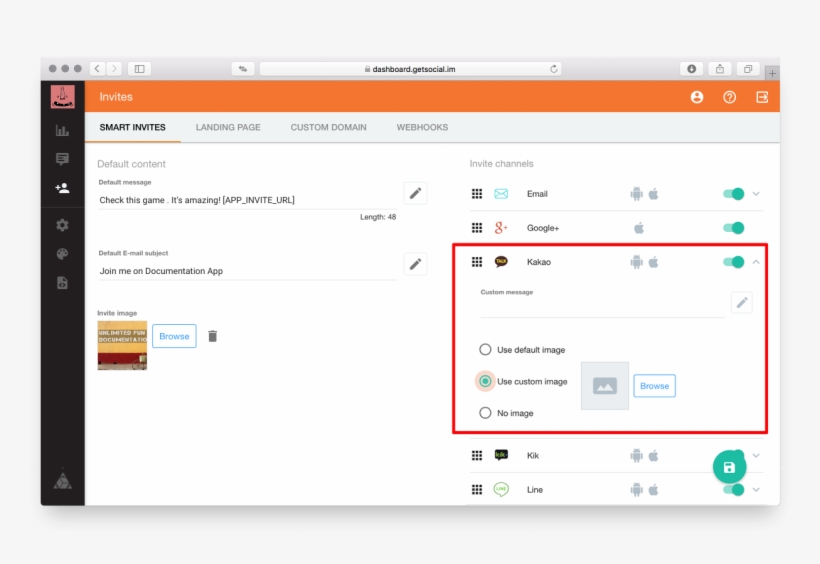Switch to the Webhooks tab

[x=422, y=127]
